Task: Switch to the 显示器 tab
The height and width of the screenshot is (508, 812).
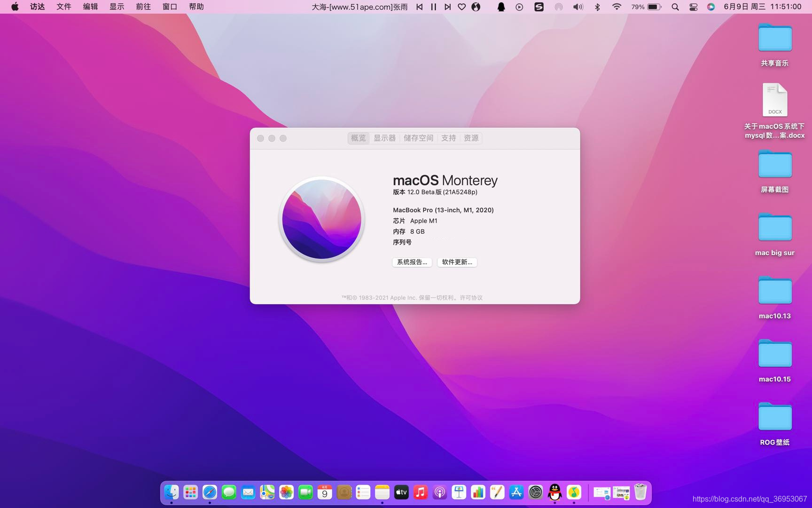Action: point(385,138)
